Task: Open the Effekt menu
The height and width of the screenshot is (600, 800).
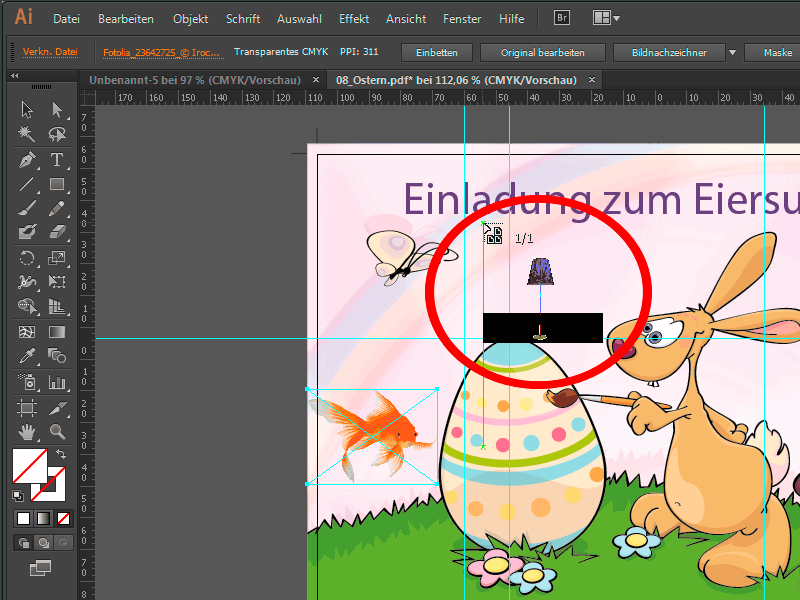Action: (354, 19)
